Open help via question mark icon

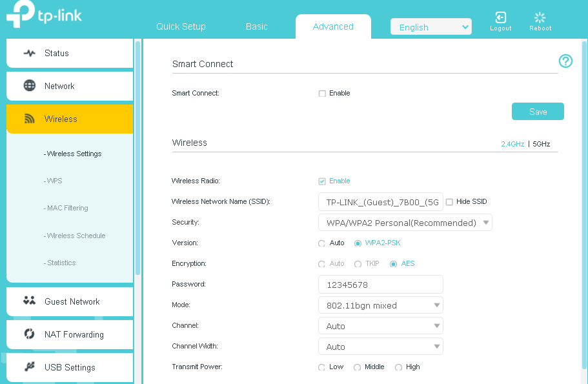coord(565,61)
